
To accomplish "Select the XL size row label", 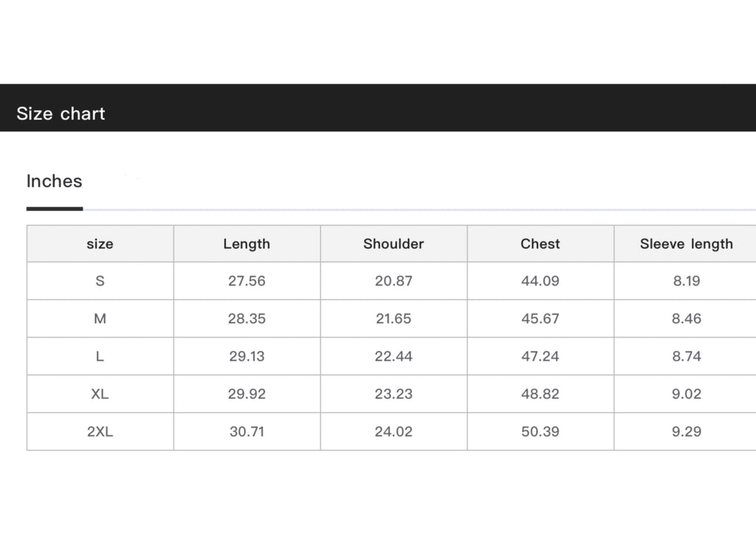I will (x=100, y=394).
